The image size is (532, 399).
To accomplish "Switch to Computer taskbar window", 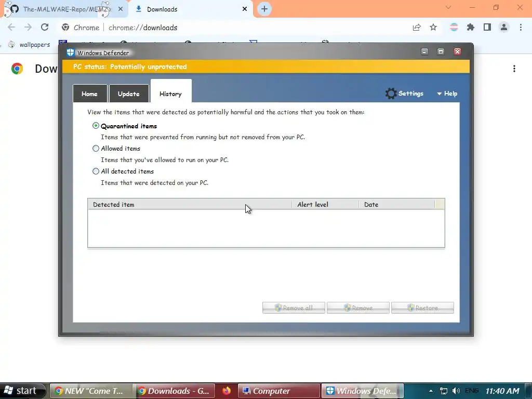I will point(279,391).
